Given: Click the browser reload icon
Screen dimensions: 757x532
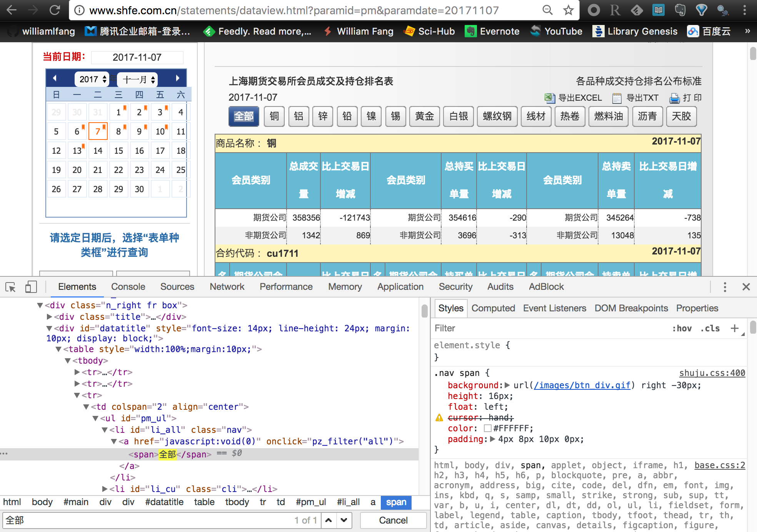Looking at the screenshot, I should pos(55,10).
